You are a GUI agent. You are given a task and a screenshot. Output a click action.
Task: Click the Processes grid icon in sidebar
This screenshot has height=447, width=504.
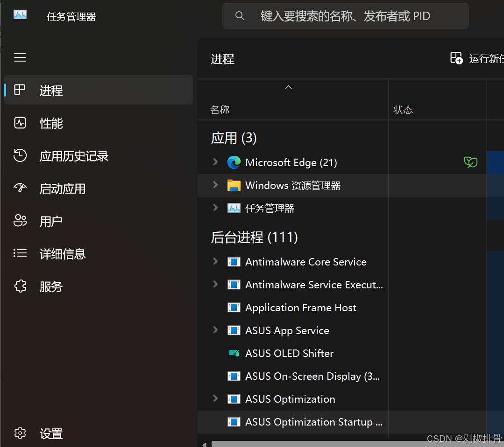click(x=20, y=90)
